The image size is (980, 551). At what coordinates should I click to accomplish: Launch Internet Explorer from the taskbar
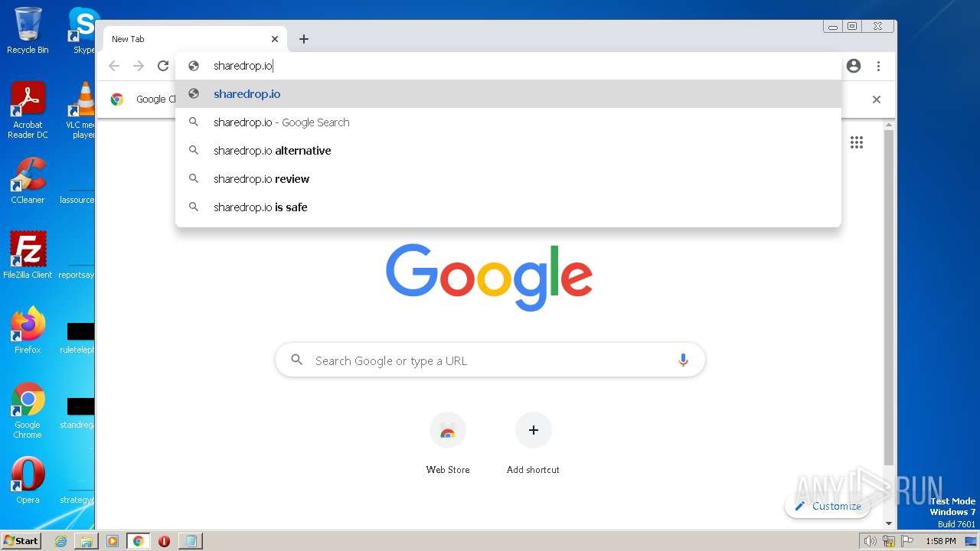60,541
